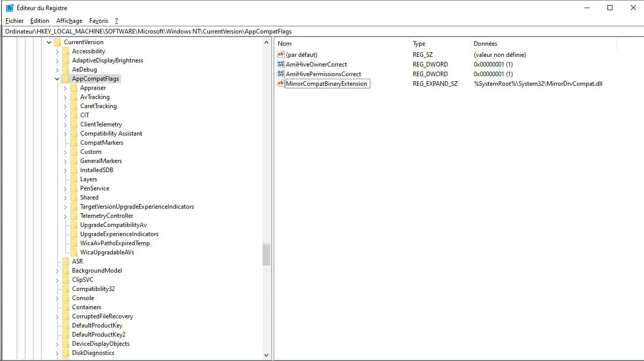Screen dimensions: 644x361
Task: Select the Appraiser folder icon
Action: tap(74, 88)
